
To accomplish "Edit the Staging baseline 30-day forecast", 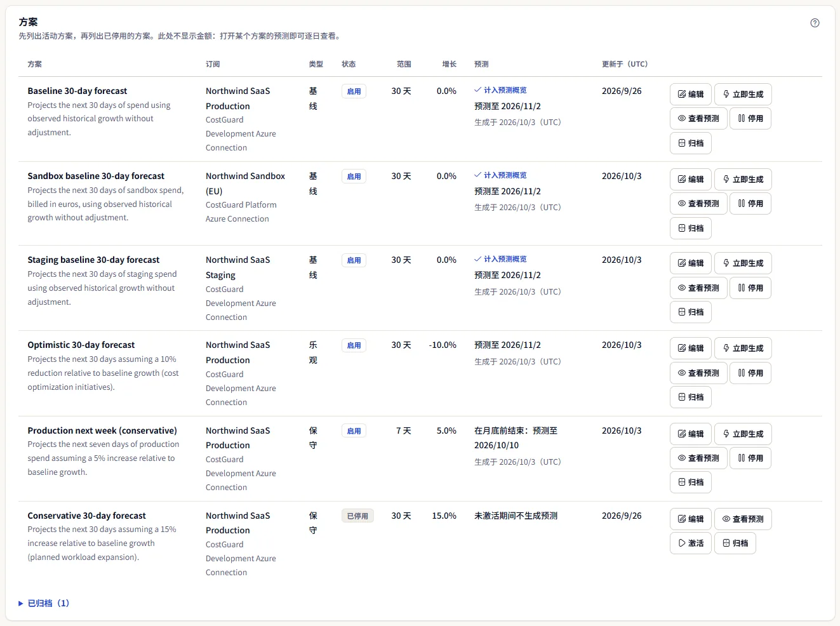I will click(x=691, y=263).
